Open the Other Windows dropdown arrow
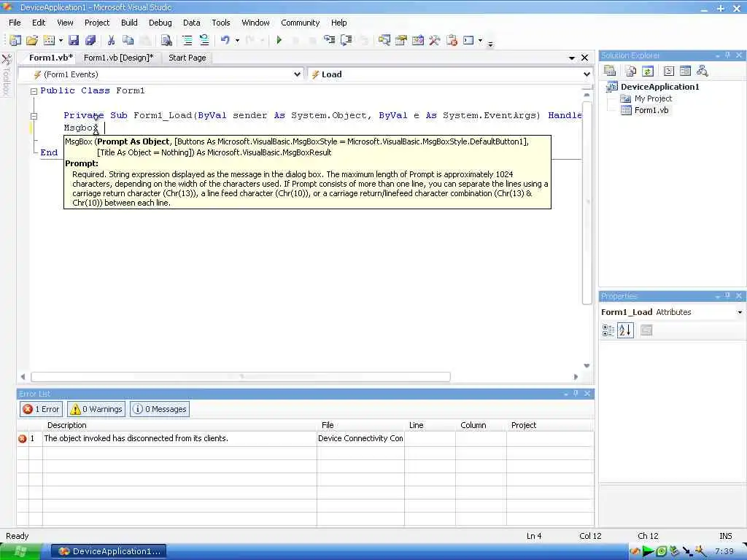The height and width of the screenshot is (560, 747). point(480,41)
